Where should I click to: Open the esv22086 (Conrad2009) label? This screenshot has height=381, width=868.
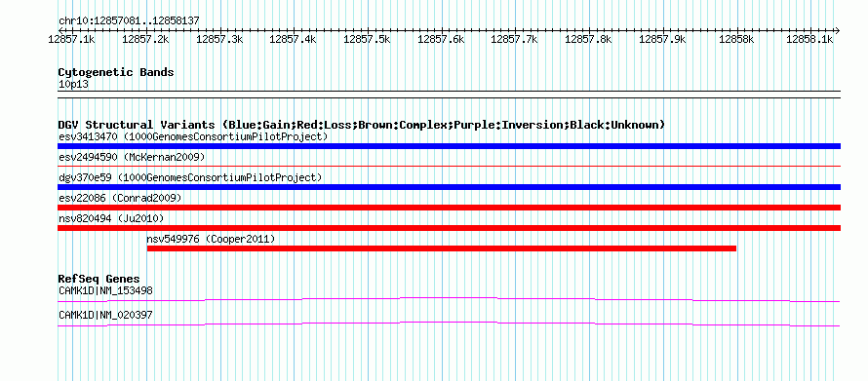120,198
